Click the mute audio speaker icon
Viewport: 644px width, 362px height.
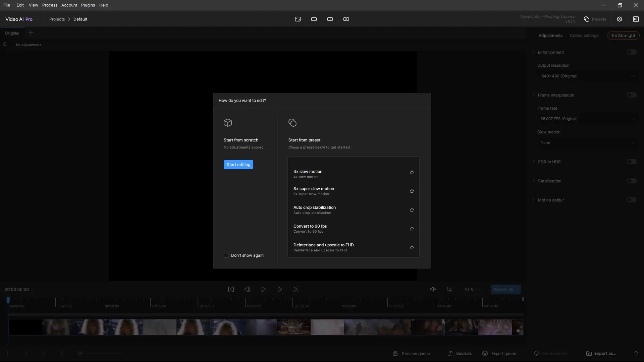click(x=433, y=289)
